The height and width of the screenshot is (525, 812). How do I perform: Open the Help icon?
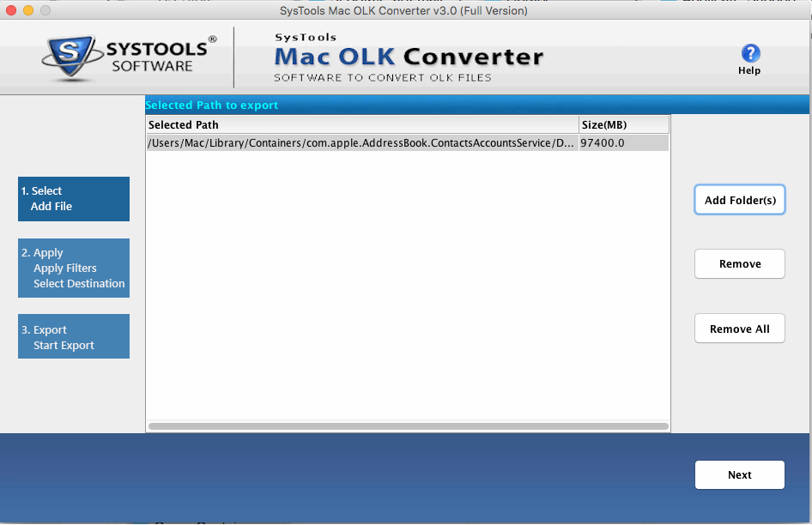tap(750, 53)
